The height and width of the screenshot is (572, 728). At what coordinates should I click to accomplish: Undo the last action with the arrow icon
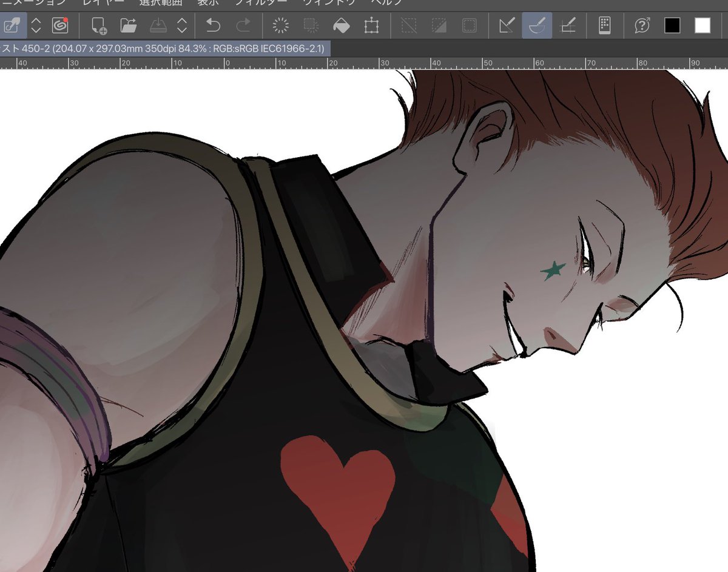[214, 25]
